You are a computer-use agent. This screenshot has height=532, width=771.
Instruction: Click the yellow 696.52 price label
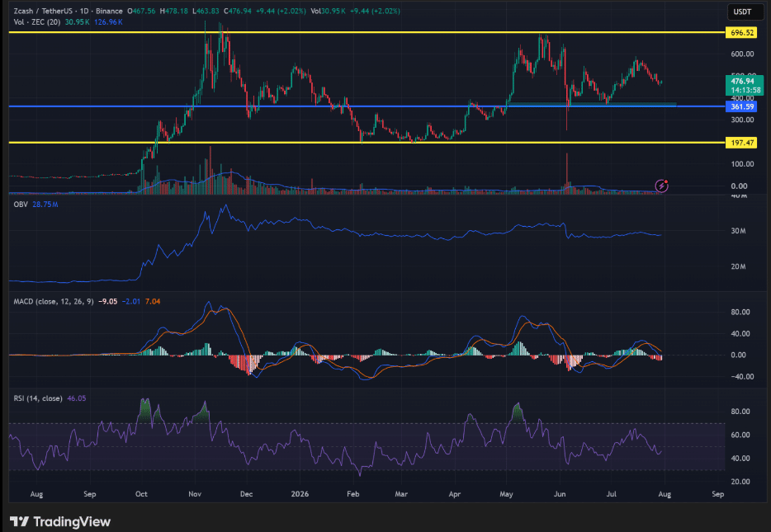[x=742, y=33]
